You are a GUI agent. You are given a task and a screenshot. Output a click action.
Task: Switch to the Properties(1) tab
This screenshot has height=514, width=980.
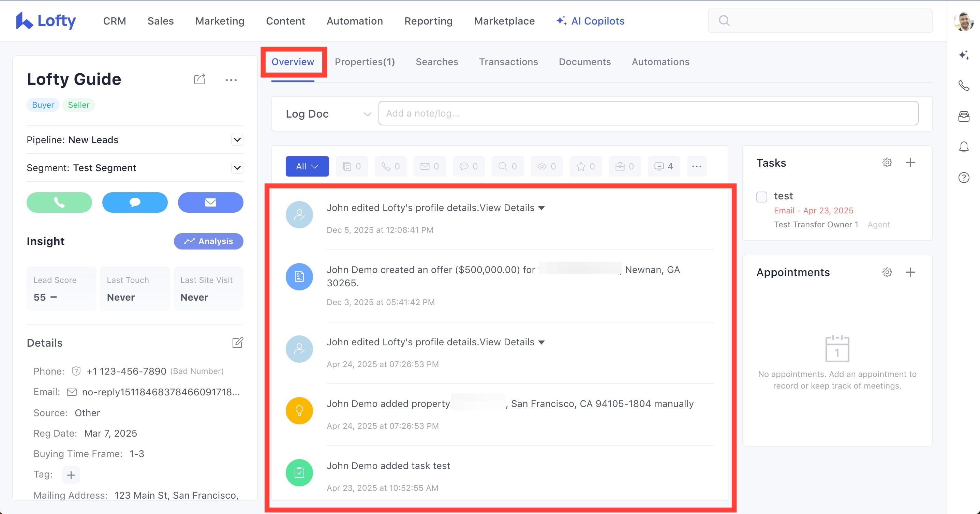tap(365, 62)
